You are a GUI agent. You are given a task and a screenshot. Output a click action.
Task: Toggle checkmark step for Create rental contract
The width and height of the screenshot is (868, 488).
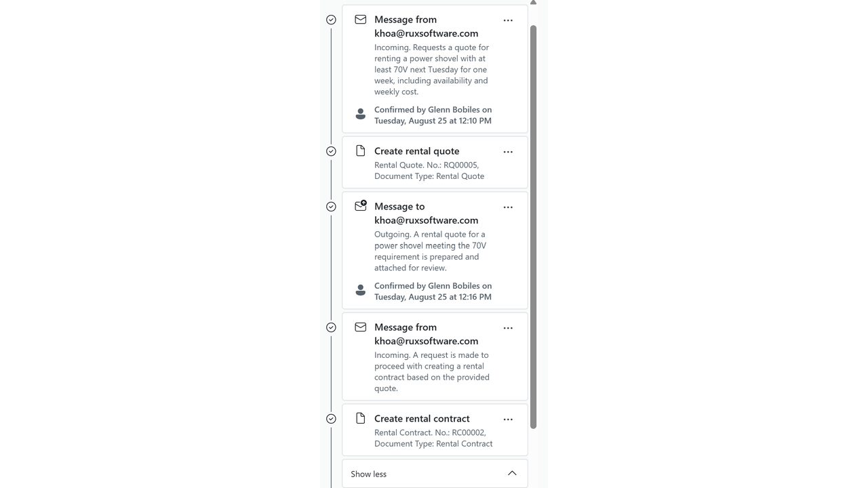(331, 419)
